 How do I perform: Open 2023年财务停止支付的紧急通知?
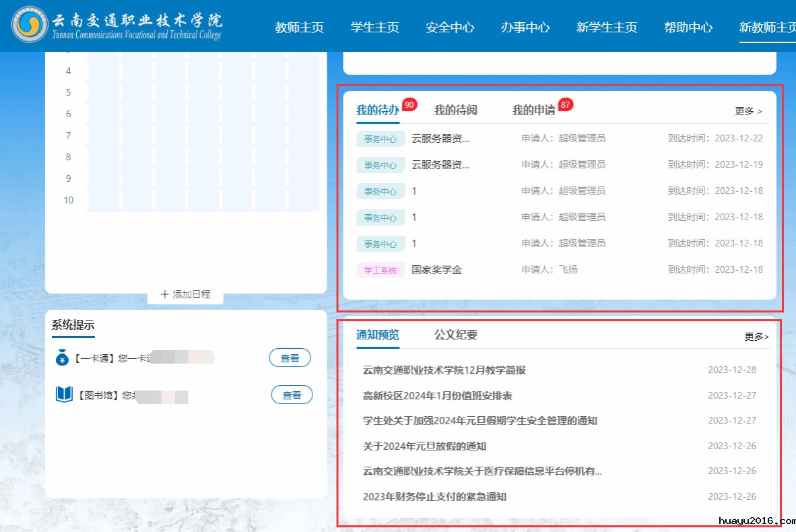434,497
